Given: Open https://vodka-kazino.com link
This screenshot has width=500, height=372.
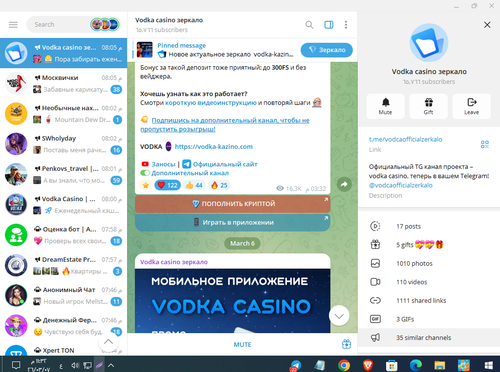Looking at the screenshot, I should pyautogui.click(x=214, y=147).
